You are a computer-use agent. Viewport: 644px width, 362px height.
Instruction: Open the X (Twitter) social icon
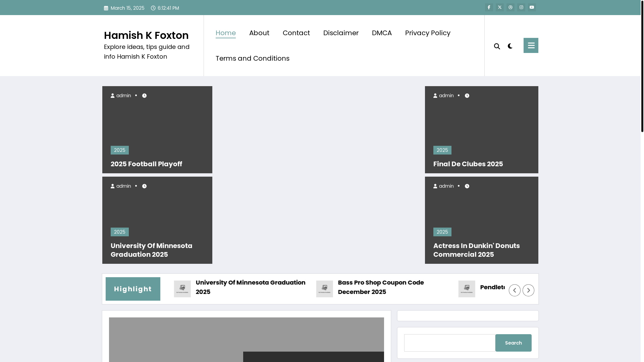point(500,7)
